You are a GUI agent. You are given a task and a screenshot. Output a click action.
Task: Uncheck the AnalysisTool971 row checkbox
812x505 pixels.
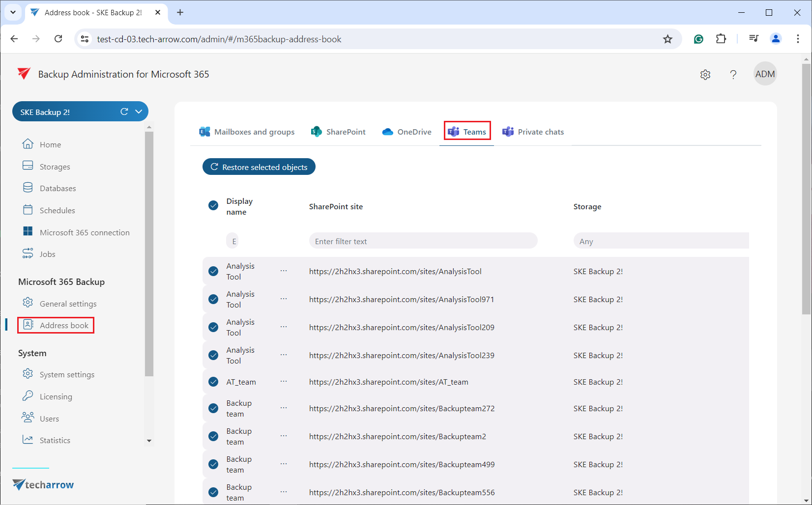tap(213, 299)
